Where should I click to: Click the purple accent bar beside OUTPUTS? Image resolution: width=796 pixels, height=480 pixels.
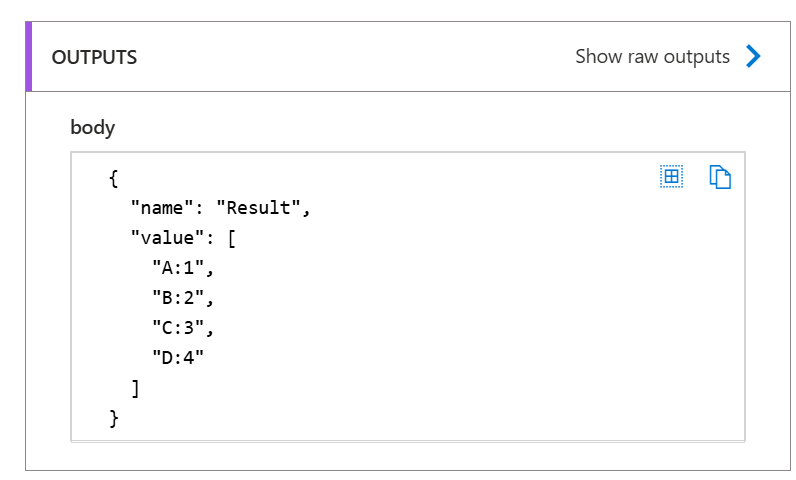coord(29,57)
